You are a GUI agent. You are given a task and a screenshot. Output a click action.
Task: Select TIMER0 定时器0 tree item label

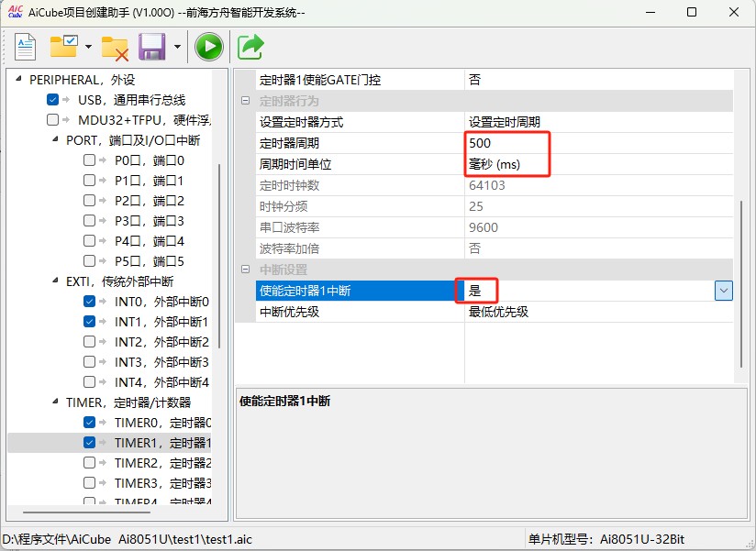pos(162,423)
